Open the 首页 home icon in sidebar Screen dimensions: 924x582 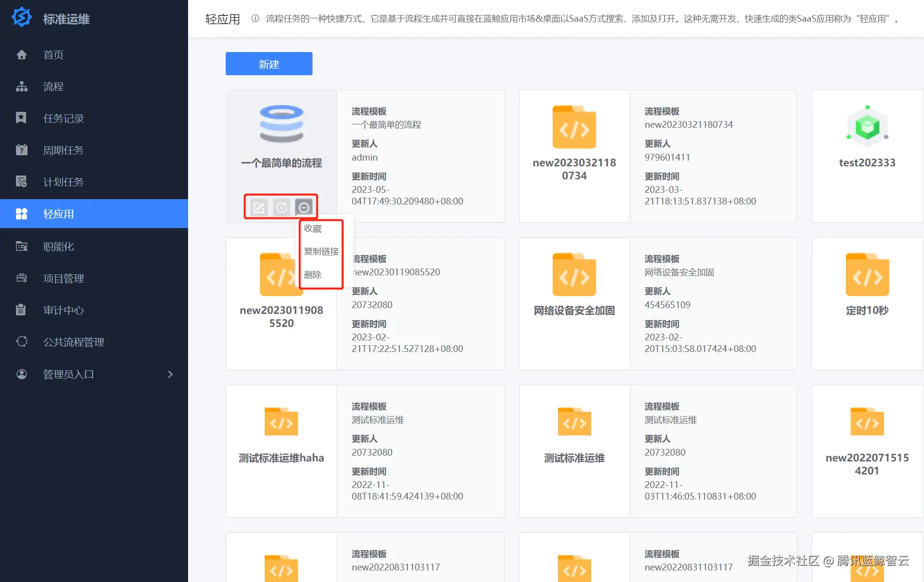coord(22,54)
